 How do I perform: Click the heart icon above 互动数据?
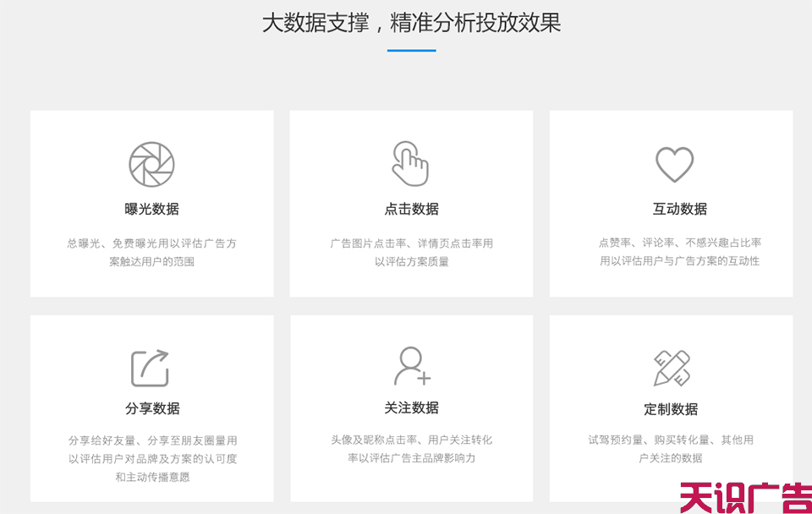point(674,165)
